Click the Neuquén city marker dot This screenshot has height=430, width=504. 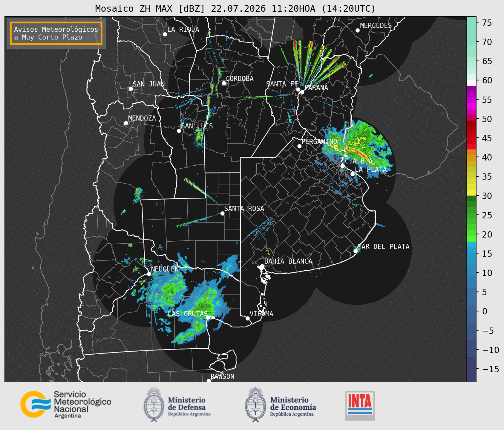pyautogui.click(x=149, y=274)
